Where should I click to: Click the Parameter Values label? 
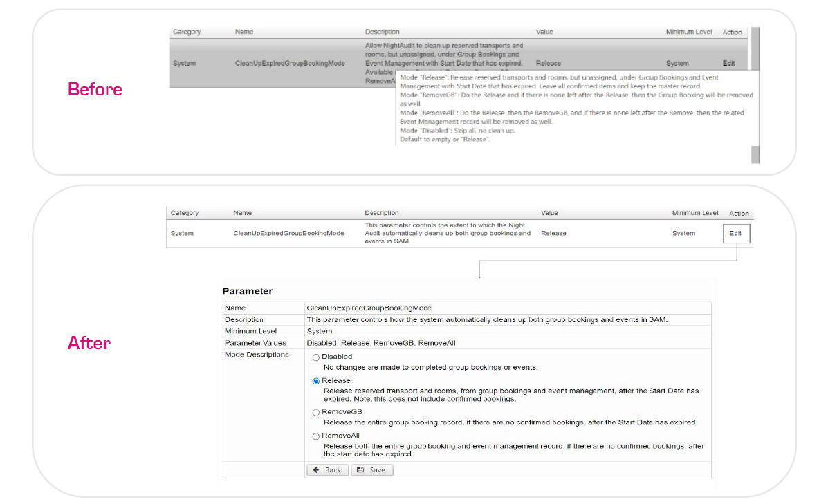255,343
